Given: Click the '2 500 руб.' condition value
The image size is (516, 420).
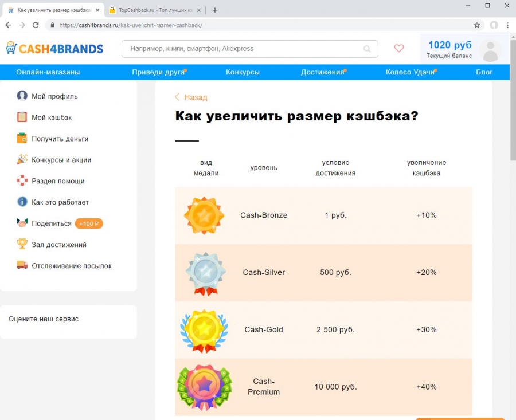Looking at the screenshot, I should tap(335, 329).
